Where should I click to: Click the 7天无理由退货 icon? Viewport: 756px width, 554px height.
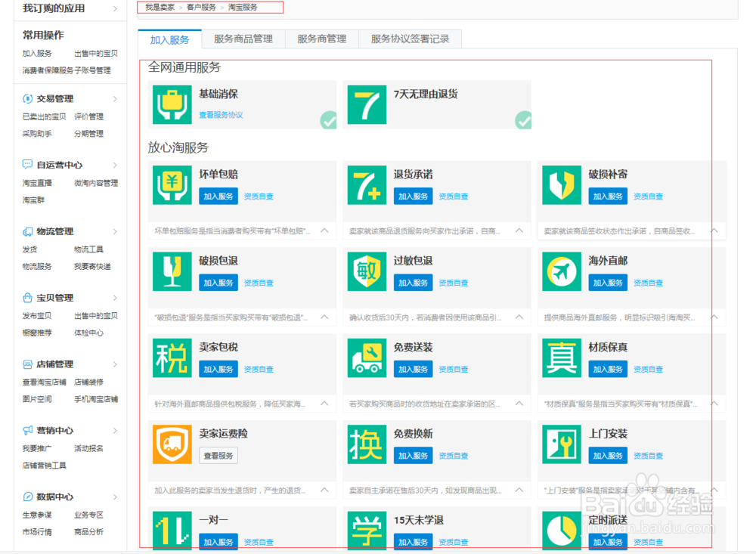[367, 104]
